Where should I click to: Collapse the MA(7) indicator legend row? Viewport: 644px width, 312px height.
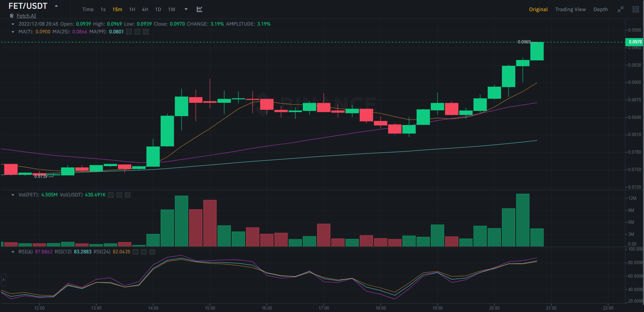point(13,32)
